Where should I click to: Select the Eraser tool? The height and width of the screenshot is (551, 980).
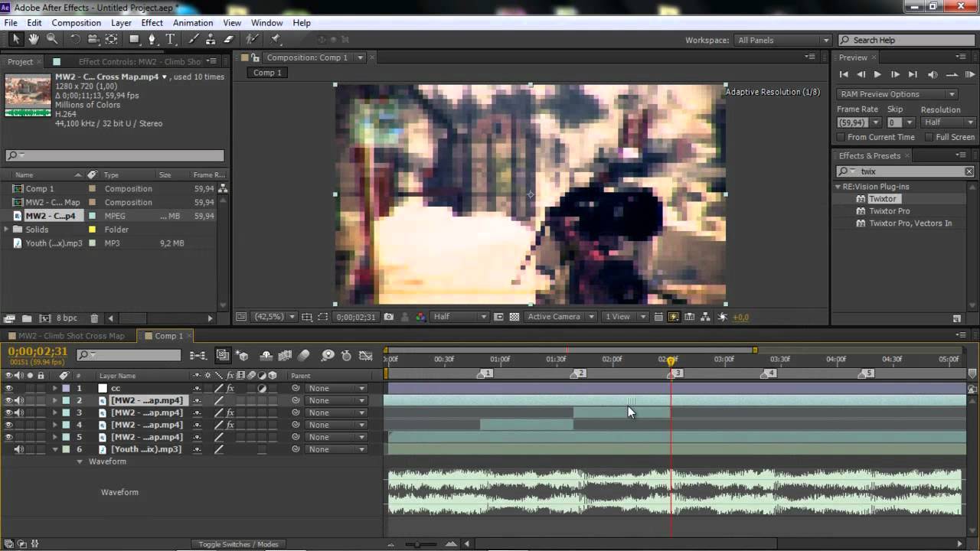(228, 39)
